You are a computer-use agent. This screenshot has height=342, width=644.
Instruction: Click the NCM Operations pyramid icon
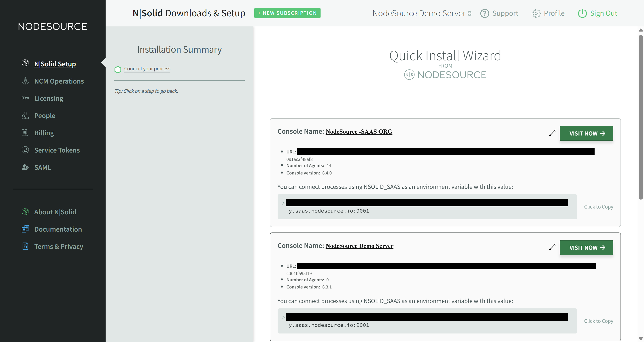pyautogui.click(x=25, y=81)
